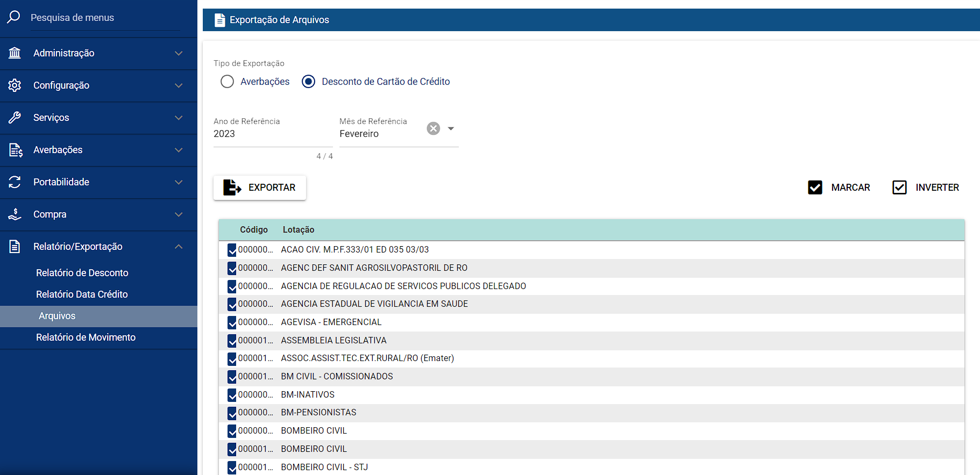Viewport: 980px width, 475px height.
Task: Click the BM-PENSIONISTAS lotação text
Action: [x=319, y=413]
